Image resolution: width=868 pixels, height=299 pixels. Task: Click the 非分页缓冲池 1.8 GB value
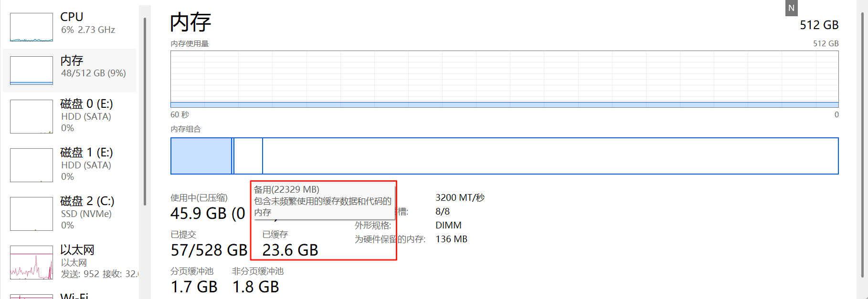(255, 287)
